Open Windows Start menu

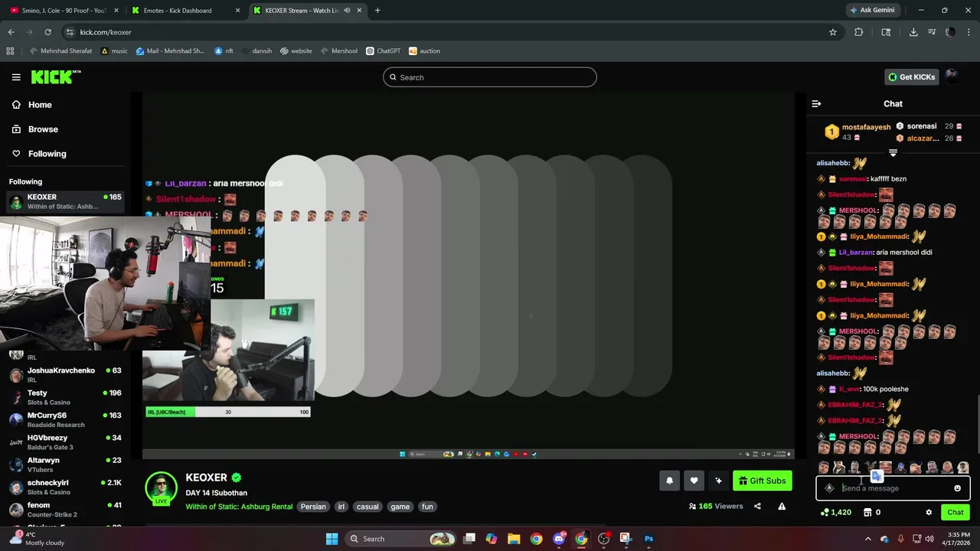pyautogui.click(x=332, y=539)
